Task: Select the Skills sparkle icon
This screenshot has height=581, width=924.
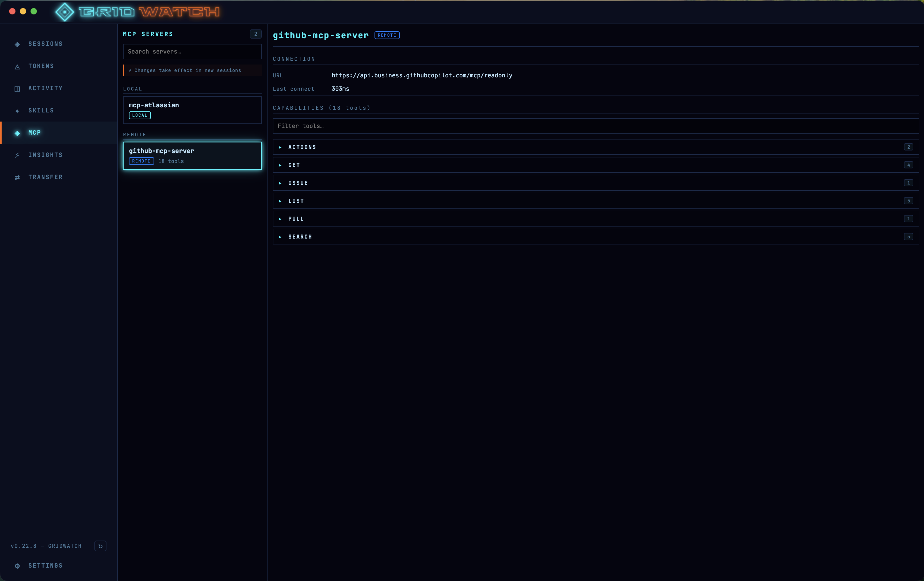Action: click(17, 111)
